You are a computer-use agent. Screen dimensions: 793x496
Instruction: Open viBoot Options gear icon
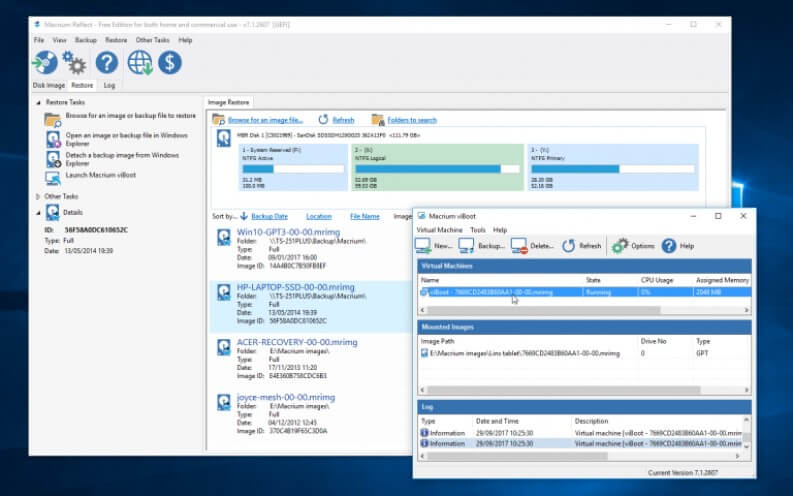click(x=620, y=246)
